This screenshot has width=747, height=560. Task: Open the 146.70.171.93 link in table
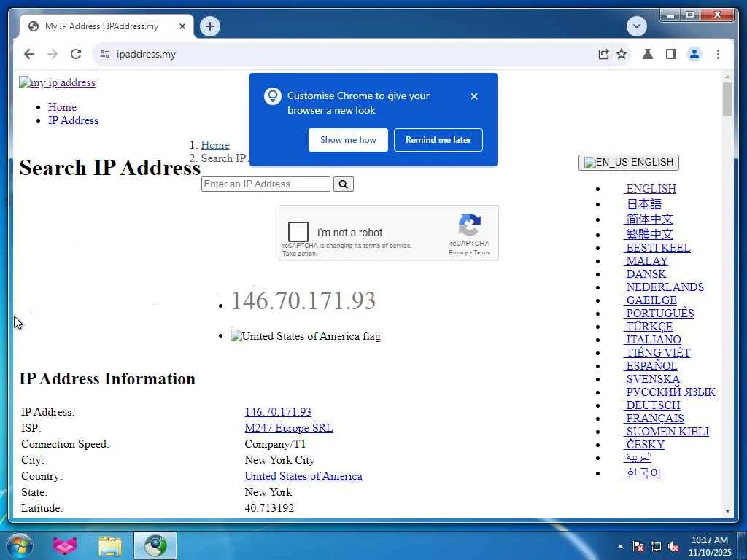tap(278, 412)
